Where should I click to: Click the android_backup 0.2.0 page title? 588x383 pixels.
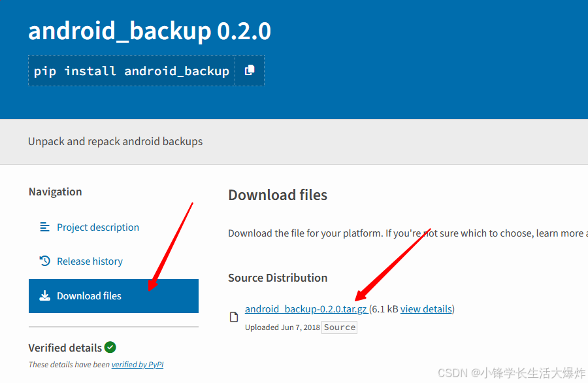[149, 31]
